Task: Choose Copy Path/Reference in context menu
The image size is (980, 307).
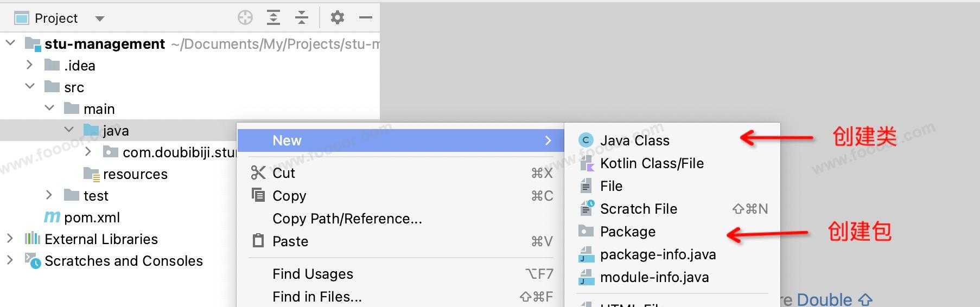Action: [x=347, y=219]
